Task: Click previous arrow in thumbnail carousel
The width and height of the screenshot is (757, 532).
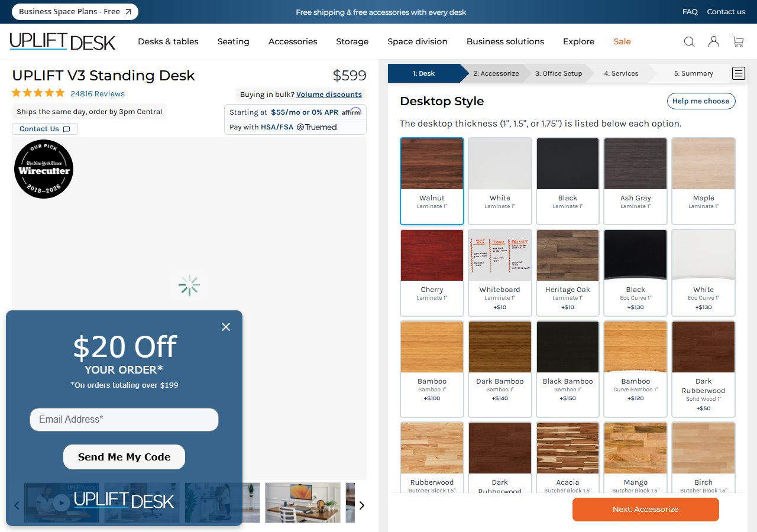Action: (17, 505)
